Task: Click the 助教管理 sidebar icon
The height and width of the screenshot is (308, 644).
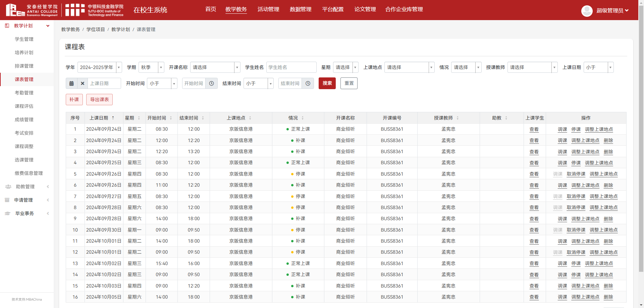Action: [8, 187]
